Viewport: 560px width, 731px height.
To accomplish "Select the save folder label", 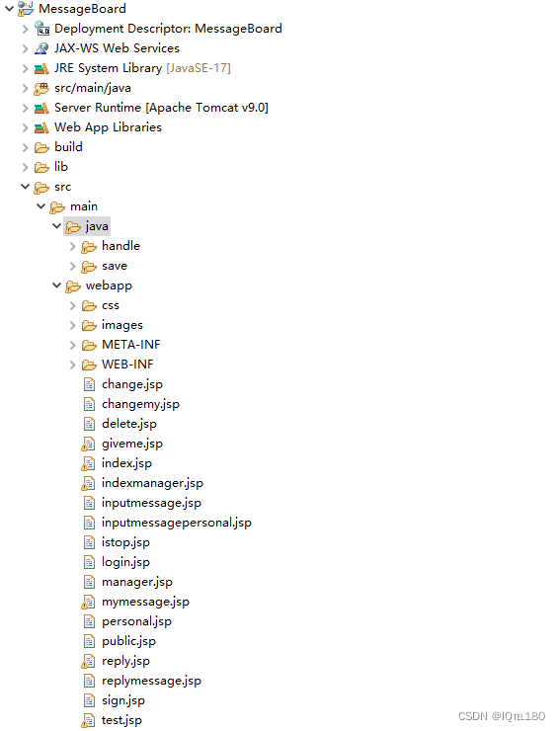I will 115,266.
